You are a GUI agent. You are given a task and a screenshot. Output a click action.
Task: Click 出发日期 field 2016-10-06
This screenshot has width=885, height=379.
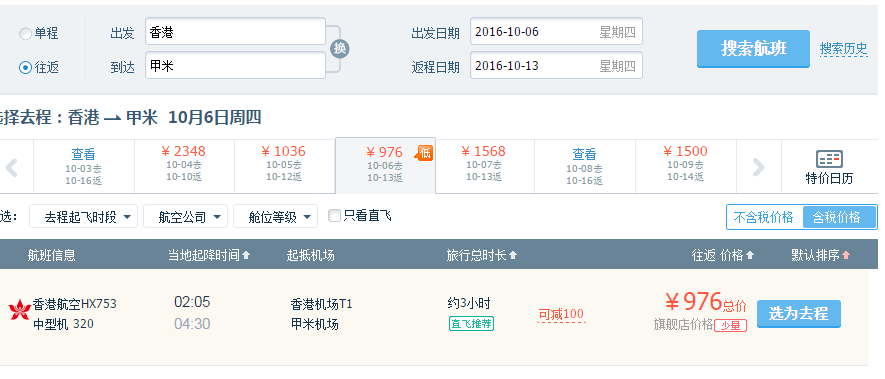pyautogui.click(x=556, y=32)
